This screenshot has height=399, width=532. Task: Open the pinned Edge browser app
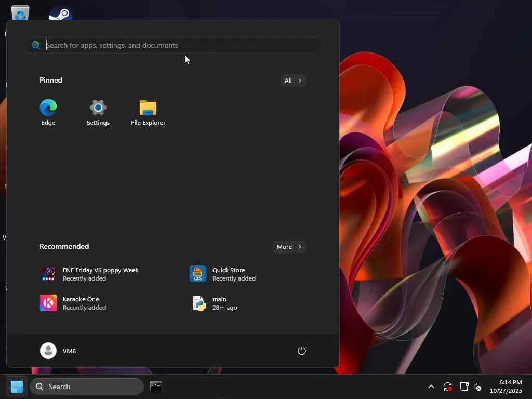(x=48, y=112)
